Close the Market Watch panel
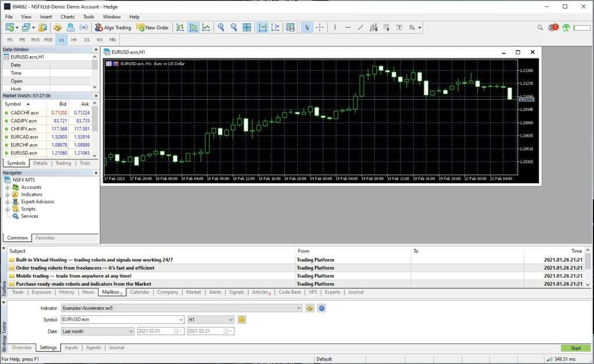Viewport: 594px width, 364px height. pos(96,96)
